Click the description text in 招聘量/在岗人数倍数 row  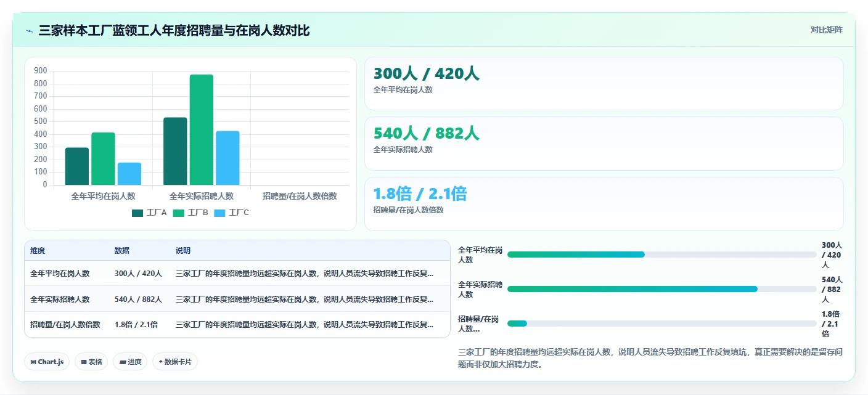tap(305, 325)
